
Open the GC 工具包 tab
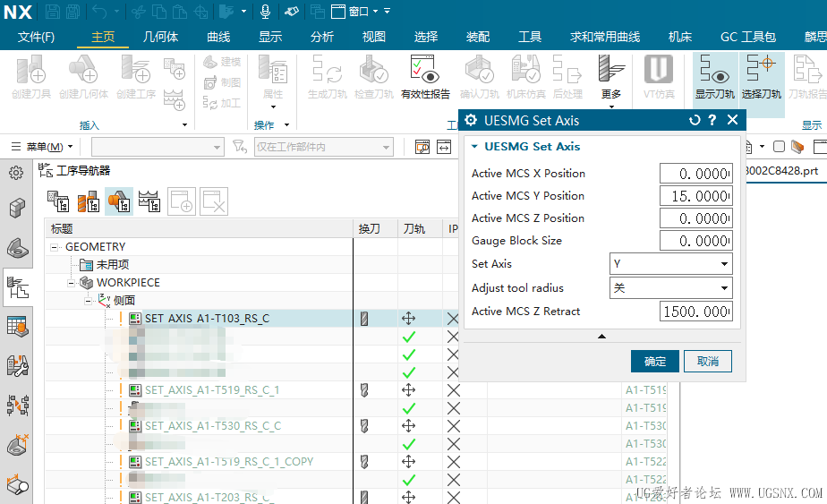click(748, 37)
